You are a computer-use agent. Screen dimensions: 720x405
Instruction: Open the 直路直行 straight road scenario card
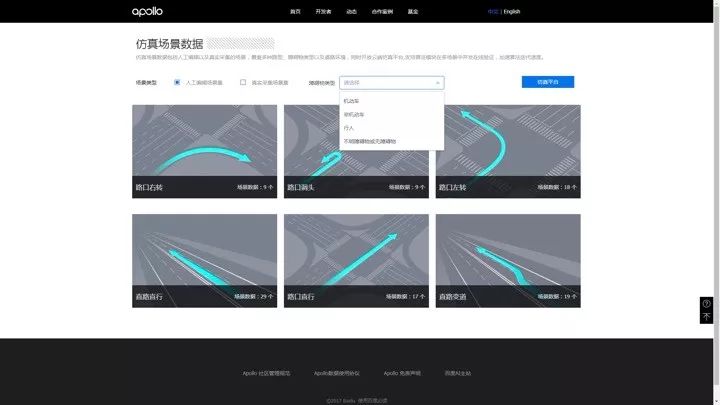(x=204, y=261)
